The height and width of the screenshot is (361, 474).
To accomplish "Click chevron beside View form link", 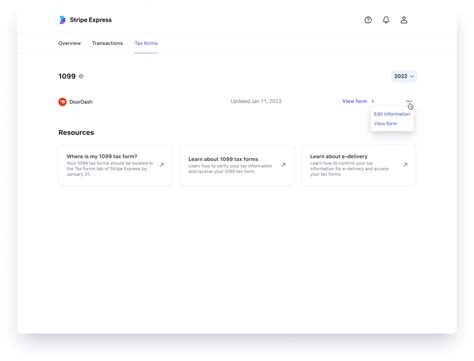I will pos(373,101).
